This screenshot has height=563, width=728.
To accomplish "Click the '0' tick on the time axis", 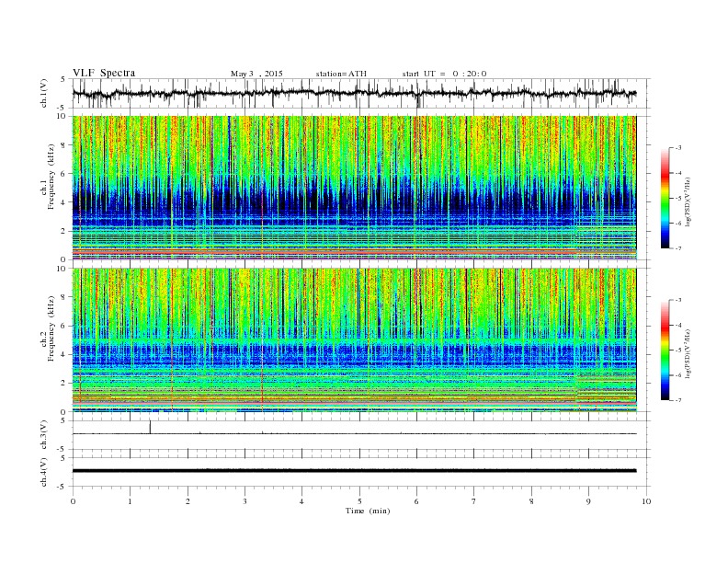I will point(73,501).
